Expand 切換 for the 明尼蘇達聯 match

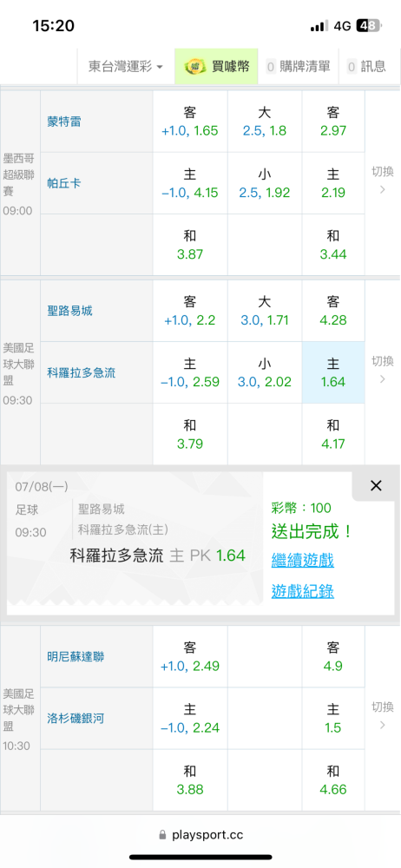[383, 715]
